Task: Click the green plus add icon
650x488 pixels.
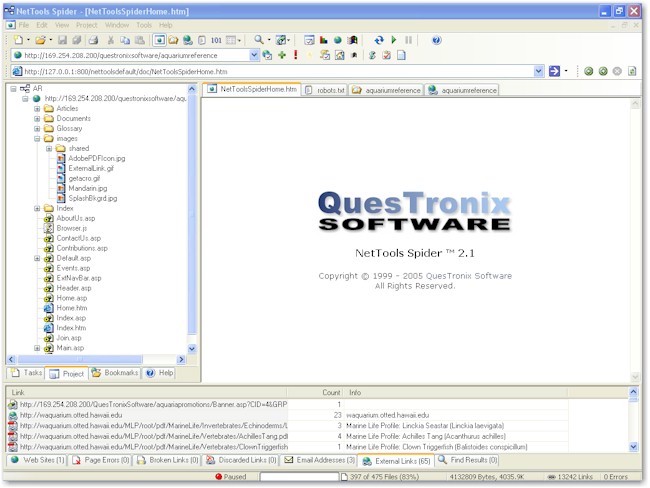Action: 282,55
